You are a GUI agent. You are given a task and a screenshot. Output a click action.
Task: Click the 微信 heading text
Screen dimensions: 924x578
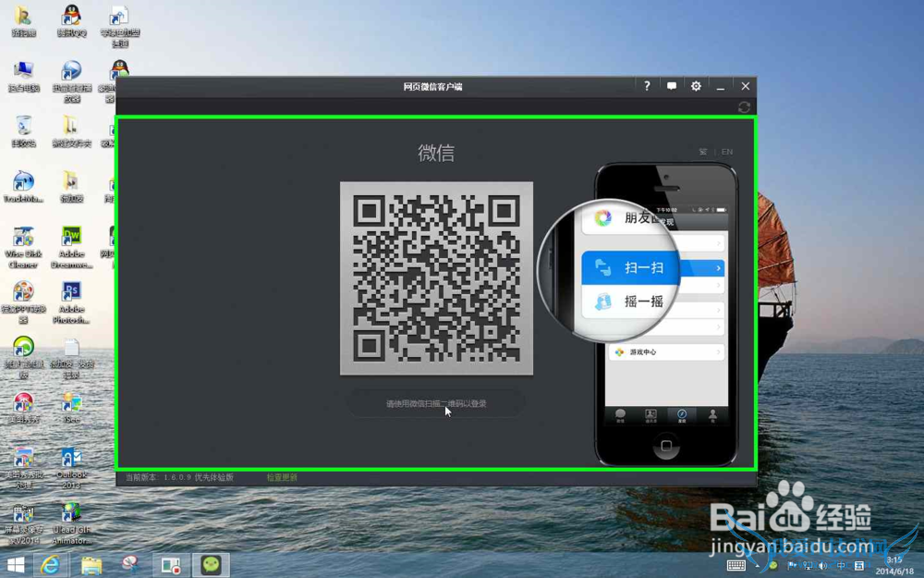(436, 153)
